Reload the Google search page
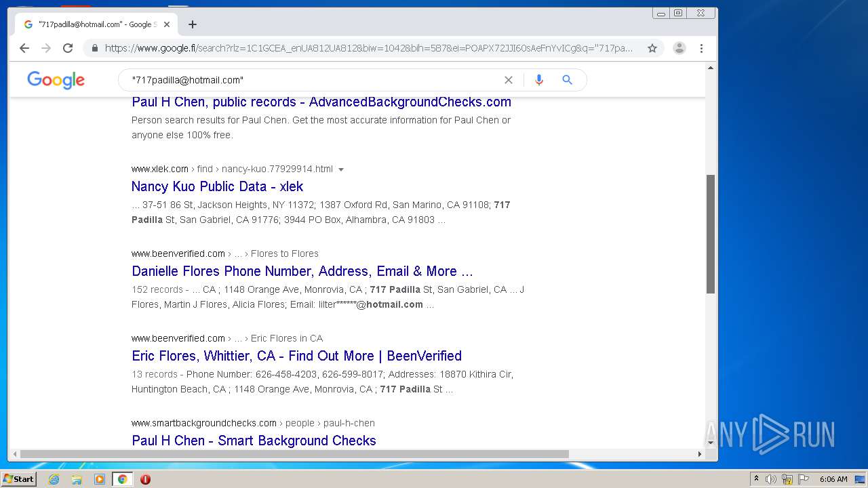Image resolution: width=868 pixels, height=488 pixels. click(68, 48)
